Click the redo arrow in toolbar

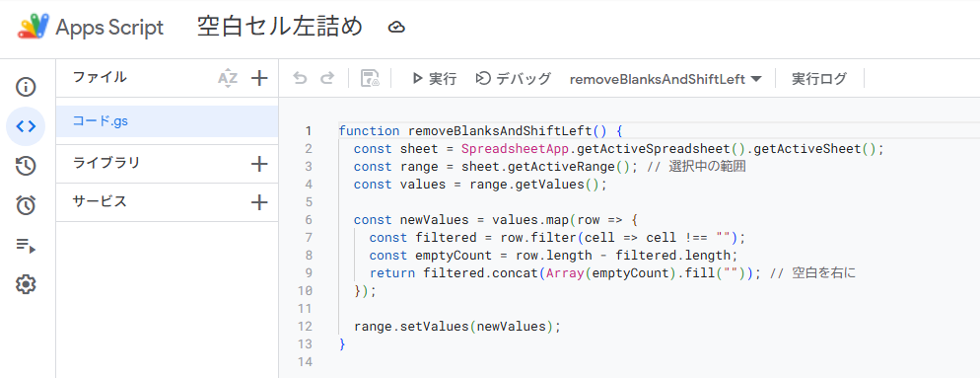click(x=327, y=78)
